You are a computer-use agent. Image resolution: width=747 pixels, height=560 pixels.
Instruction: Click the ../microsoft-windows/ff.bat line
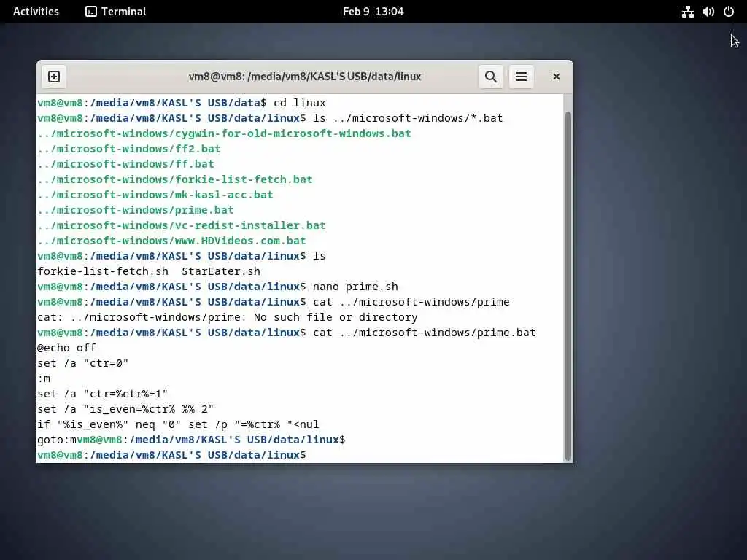pos(125,164)
